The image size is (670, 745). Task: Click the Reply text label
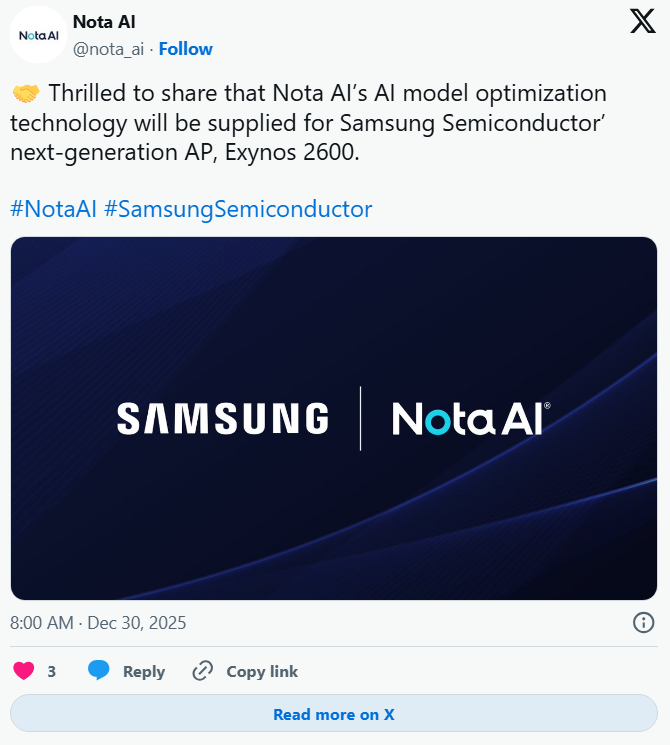pos(144,672)
